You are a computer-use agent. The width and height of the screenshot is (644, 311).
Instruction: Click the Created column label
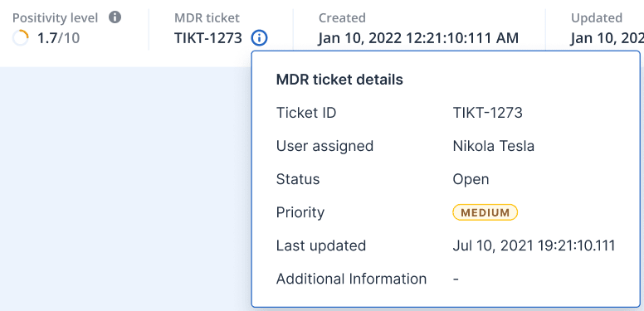342,18
